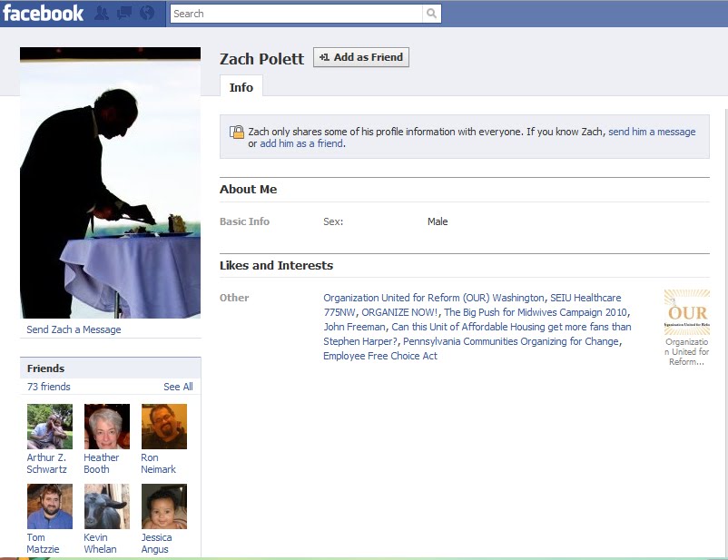
Task: Open the messages icon in header
Action: click(124, 14)
